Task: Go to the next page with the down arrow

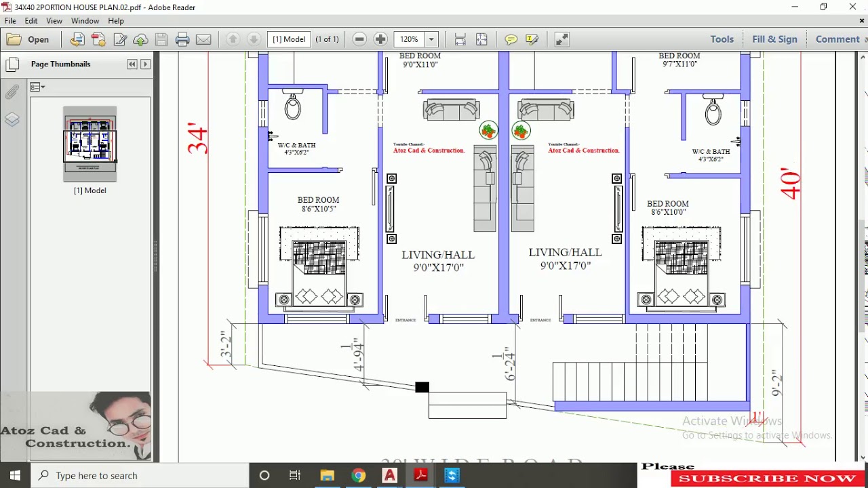Action: (x=254, y=39)
